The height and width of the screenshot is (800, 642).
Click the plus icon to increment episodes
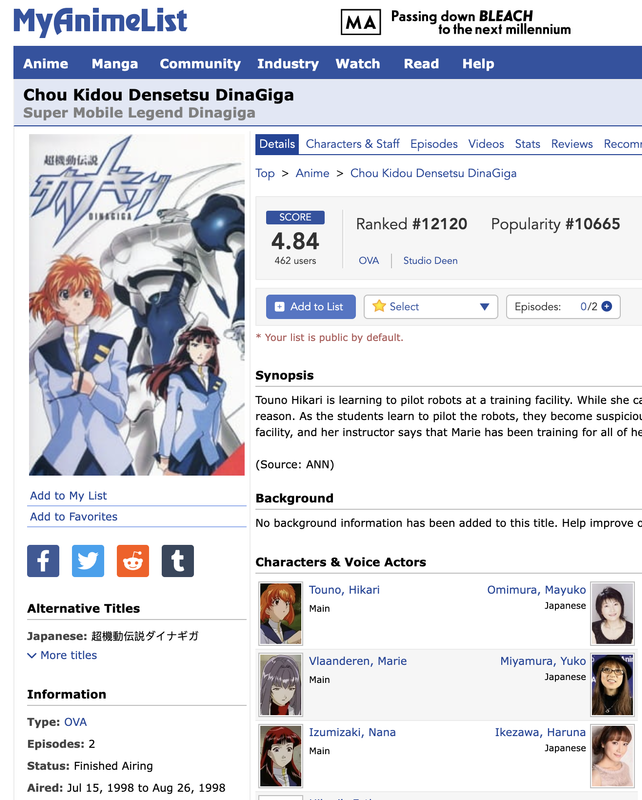(607, 307)
